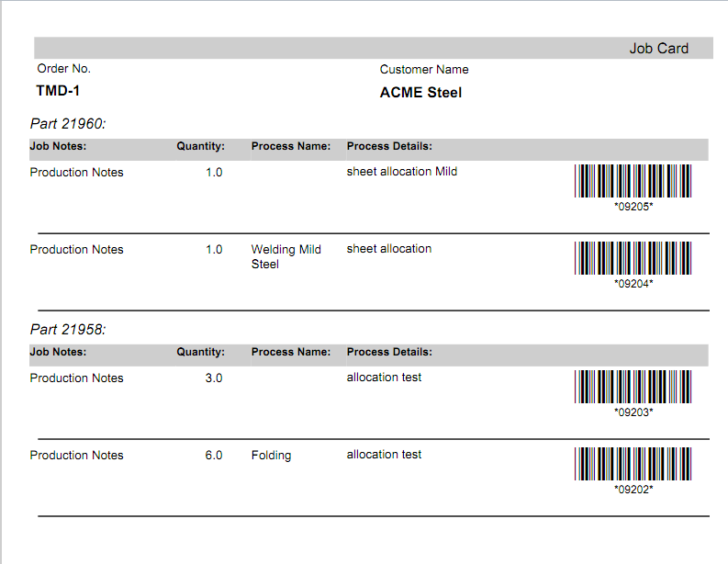The image size is (728, 564).
Task: Click the 'sheet allocation Mild' process details
Action: tap(401, 172)
